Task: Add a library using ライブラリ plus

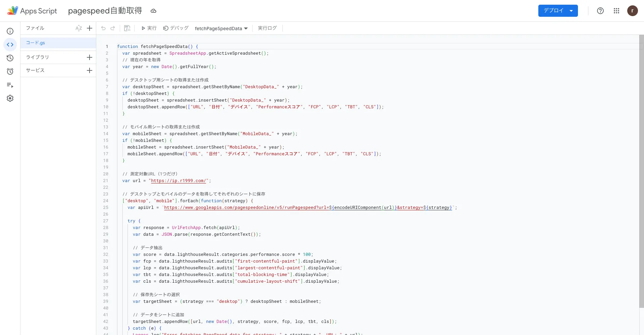Action: tap(90, 57)
